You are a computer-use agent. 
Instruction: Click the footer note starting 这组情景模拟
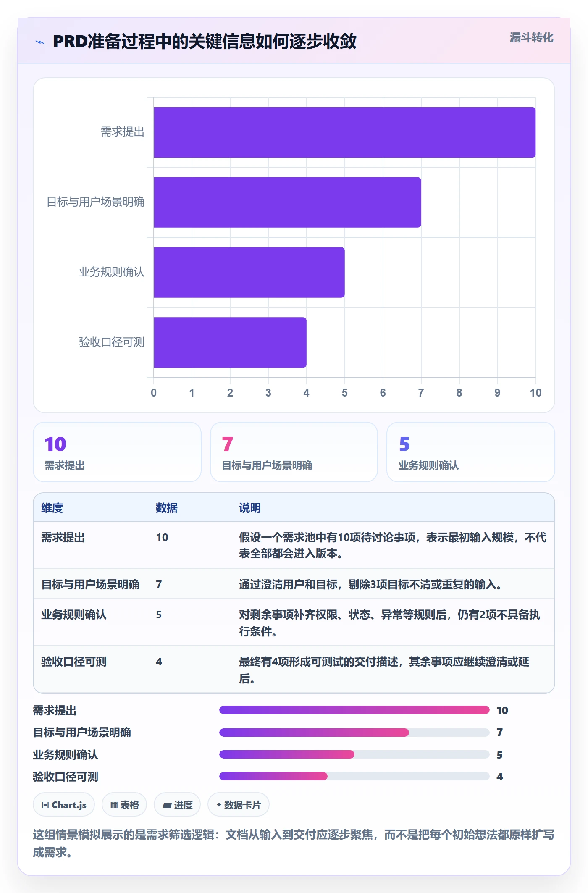click(294, 843)
